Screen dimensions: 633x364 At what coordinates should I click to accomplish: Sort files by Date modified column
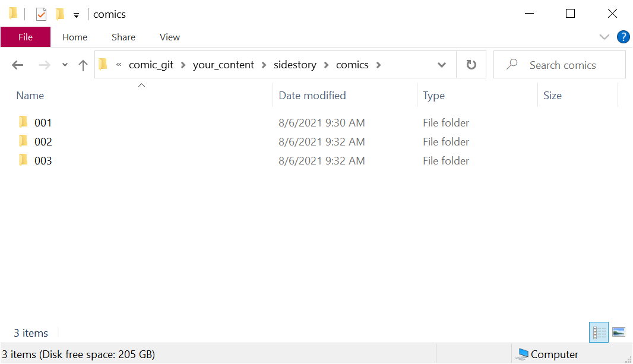[x=312, y=96]
